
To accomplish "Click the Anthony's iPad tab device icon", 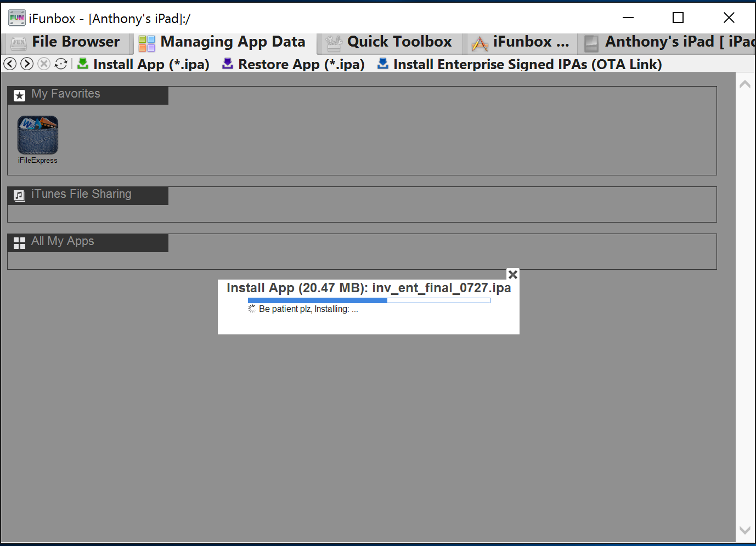I will pos(591,43).
